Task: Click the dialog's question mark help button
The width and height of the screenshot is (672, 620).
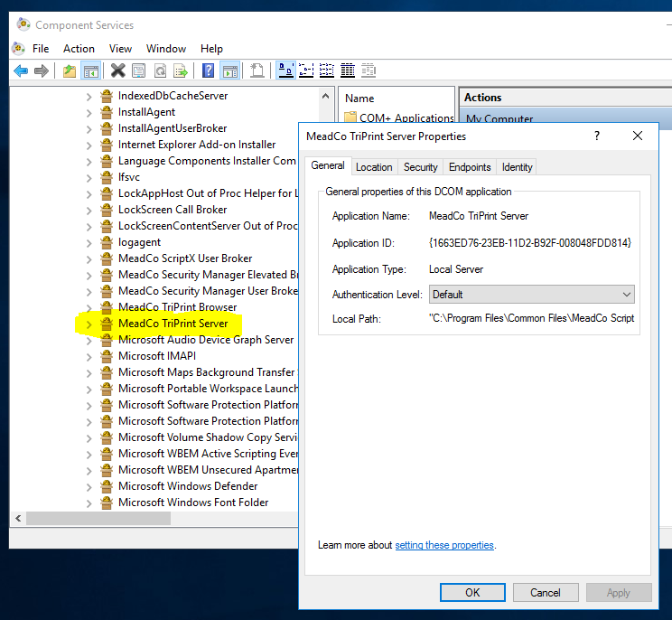Action: (597, 136)
